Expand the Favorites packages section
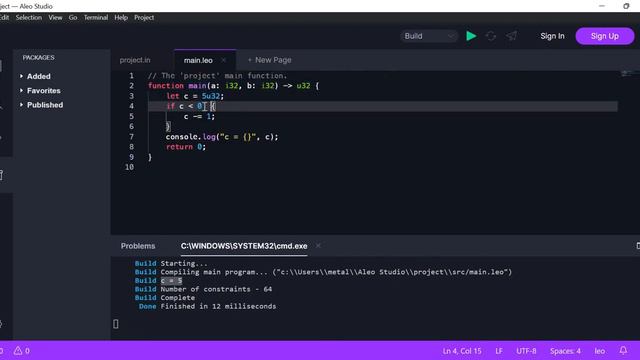Viewport: 640px width, 360px height. pyautogui.click(x=44, y=91)
